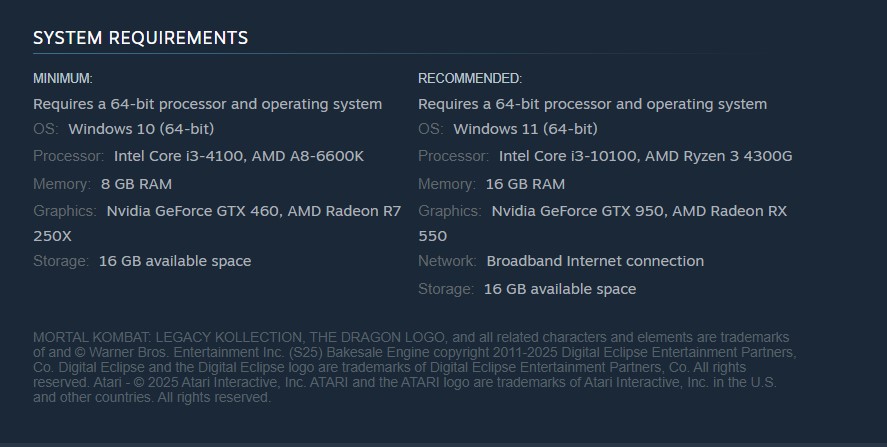Screen dimensions: 887x447
Task: Click the 64-bit requirement line under RECOMMENDED
Action: 592,104
